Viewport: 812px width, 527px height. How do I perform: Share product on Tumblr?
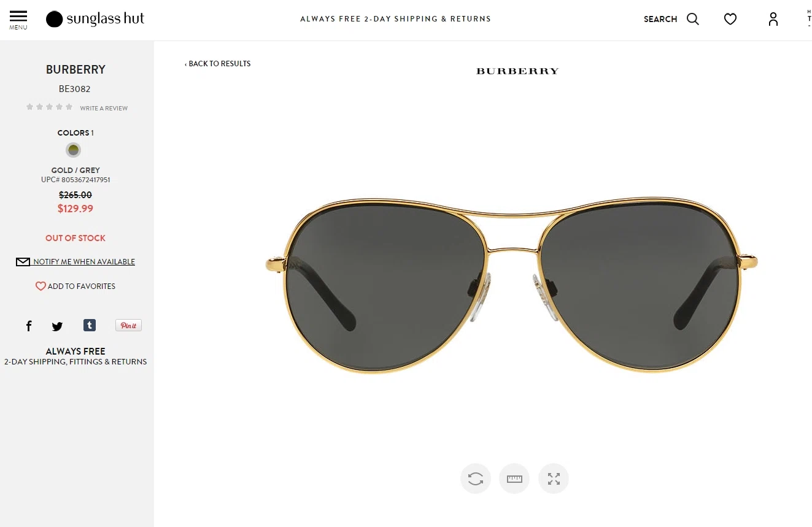(90, 325)
